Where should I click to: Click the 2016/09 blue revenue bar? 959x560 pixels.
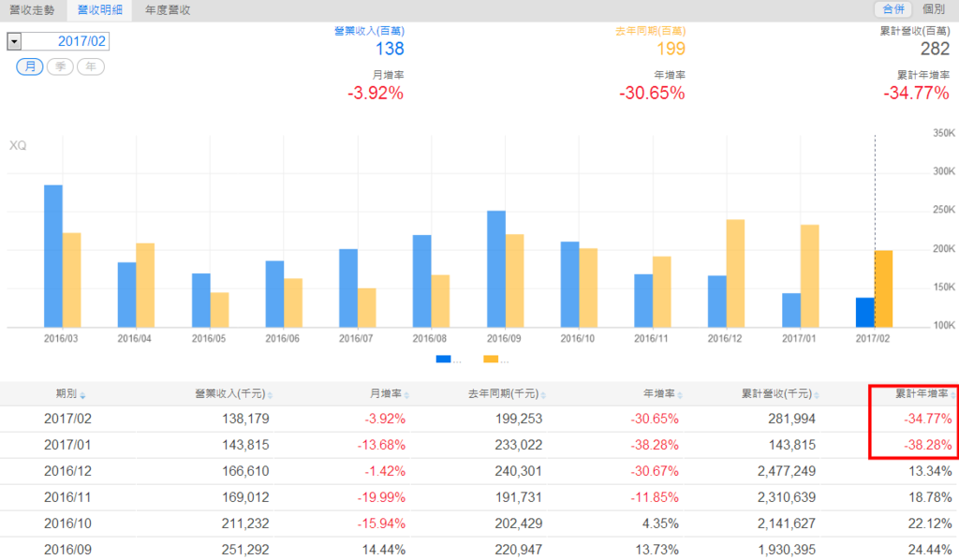point(496,269)
